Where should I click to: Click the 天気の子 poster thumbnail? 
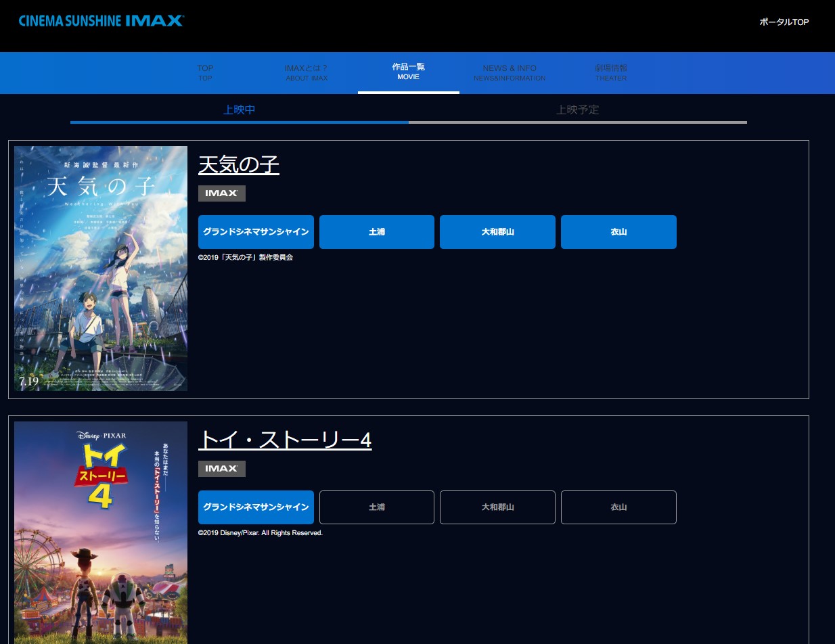click(101, 269)
